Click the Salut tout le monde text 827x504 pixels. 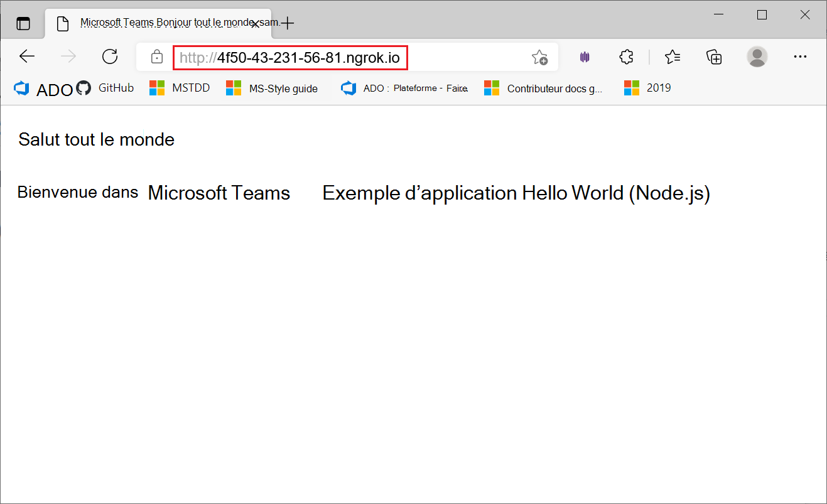(x=97, y=139)
